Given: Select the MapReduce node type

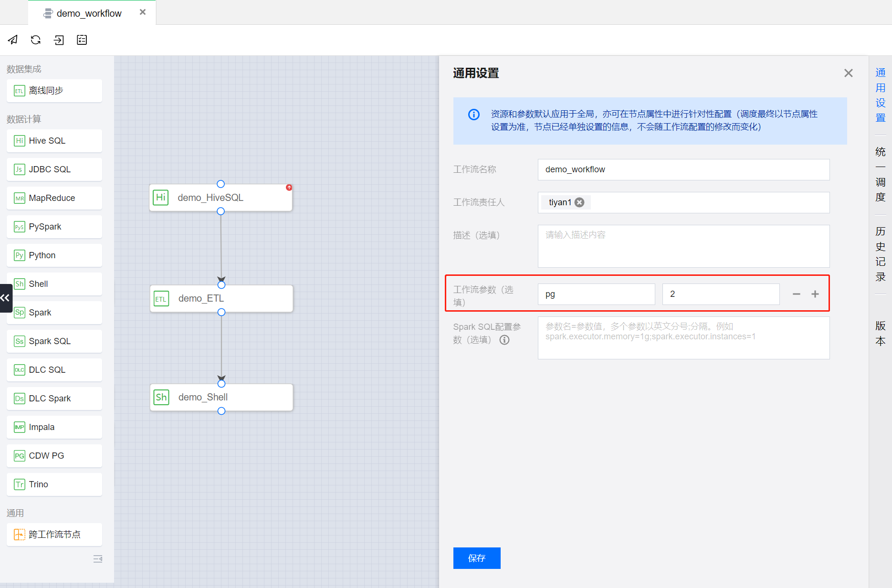Looking at the screenshot, I should click(x=54, y=198).
